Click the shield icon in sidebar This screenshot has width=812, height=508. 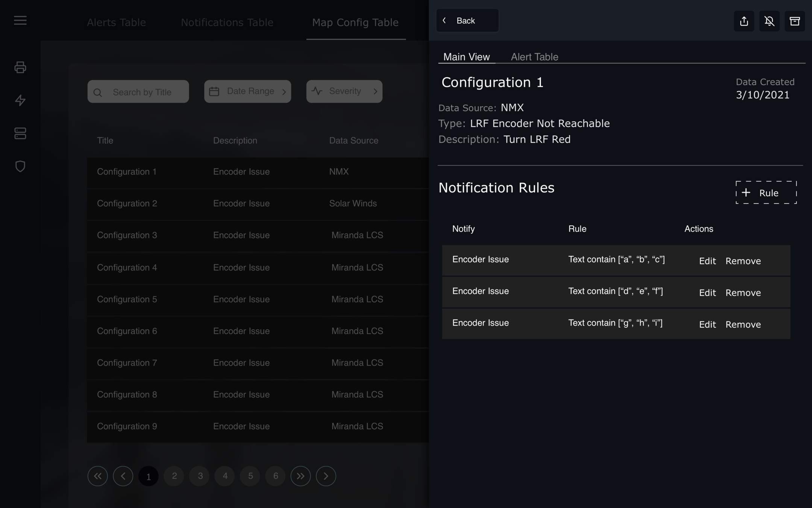(x=20, y=166)
